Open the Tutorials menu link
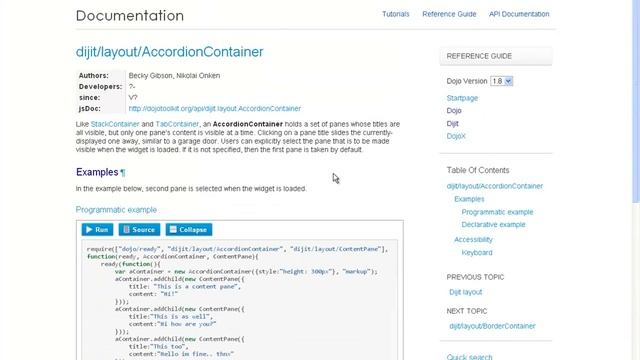 pyautogui.click(x=396, y=14)
